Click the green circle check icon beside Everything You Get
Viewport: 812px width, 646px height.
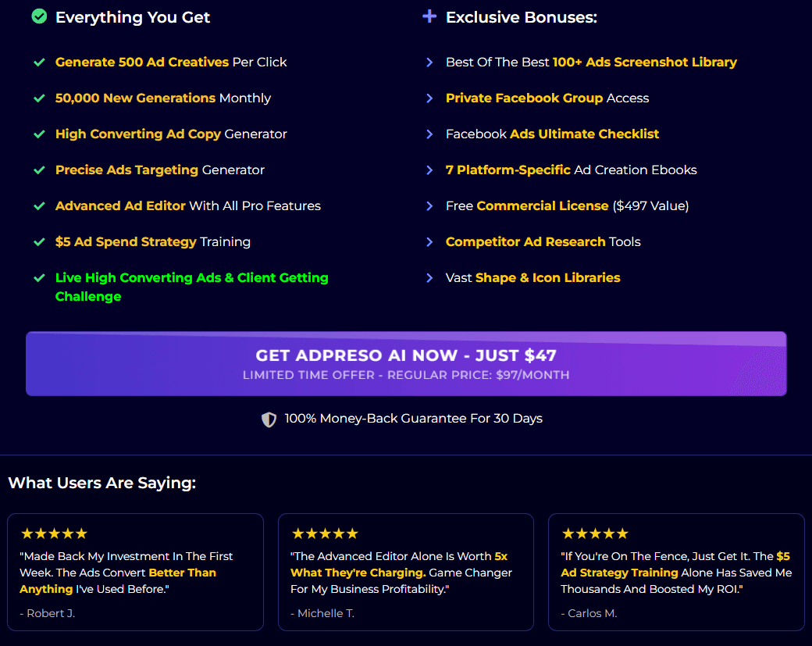(39, 16)
